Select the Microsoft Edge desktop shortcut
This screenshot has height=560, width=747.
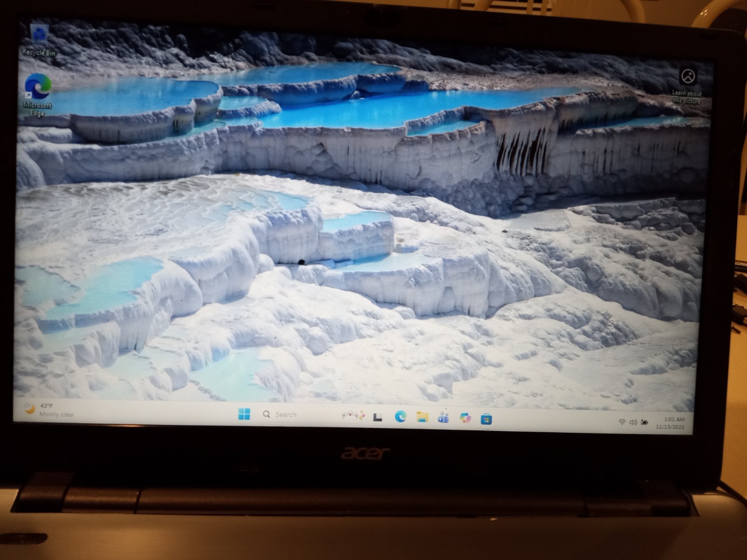click(38, 95)
